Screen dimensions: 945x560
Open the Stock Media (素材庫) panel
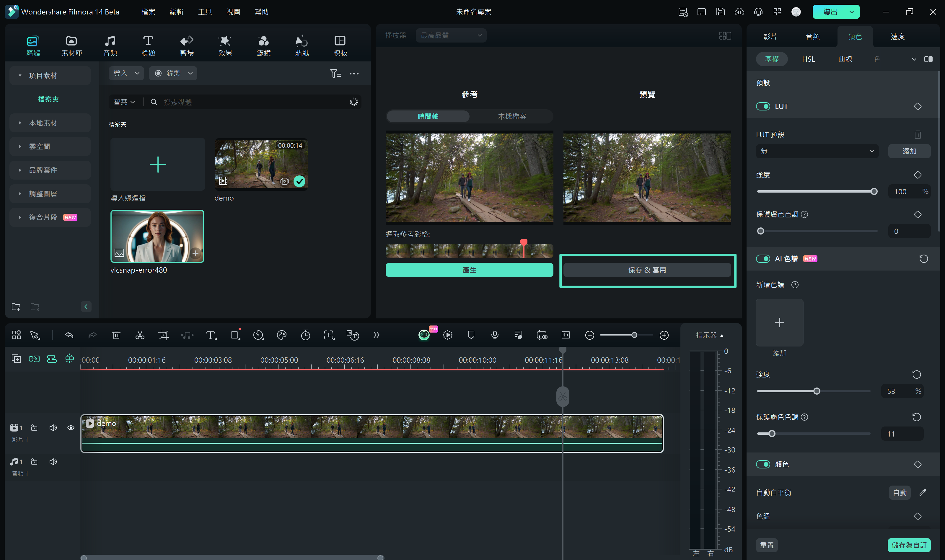(x=72, y=46)
